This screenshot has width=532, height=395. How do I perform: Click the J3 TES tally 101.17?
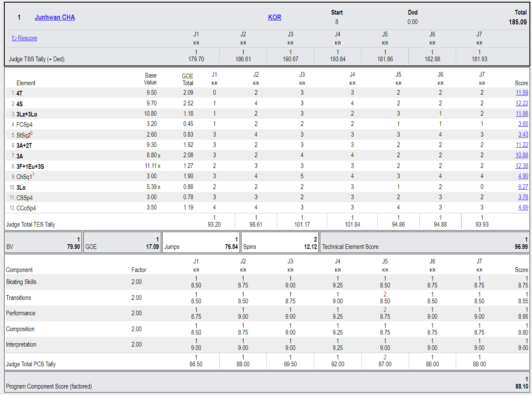(x=302, y=224)
